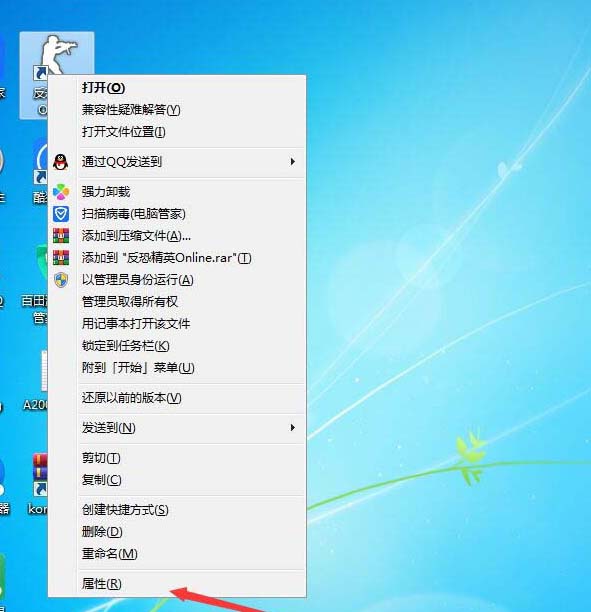Select the Counter-Strike soldier desktop shortcut icon
This screenshot has height=612, width=591.
click(57, 55)
